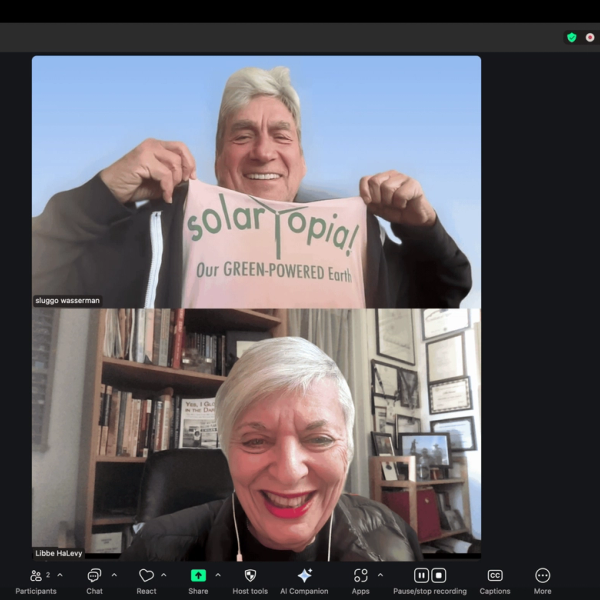Open the Apps icon
The height and width of the screenshot is (600, 600).
[x=360, y=576]
